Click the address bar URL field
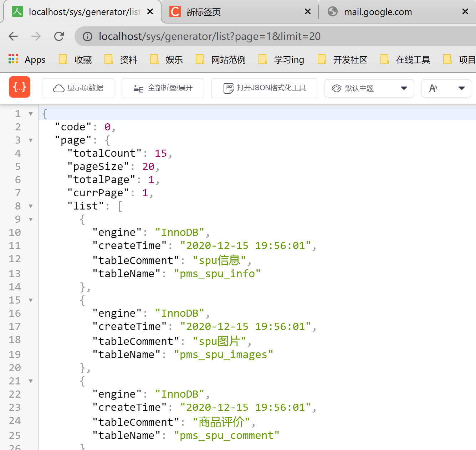 (x=275, y=36)
